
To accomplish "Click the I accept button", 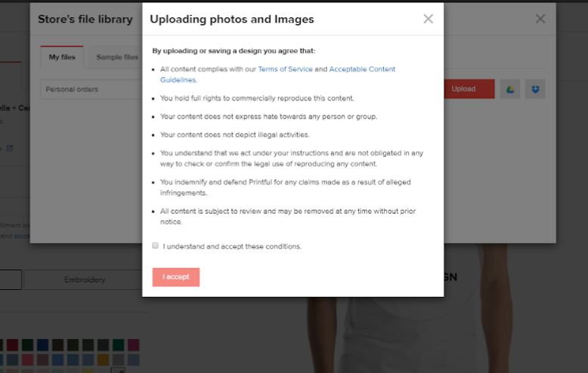I will click(176, 277).
